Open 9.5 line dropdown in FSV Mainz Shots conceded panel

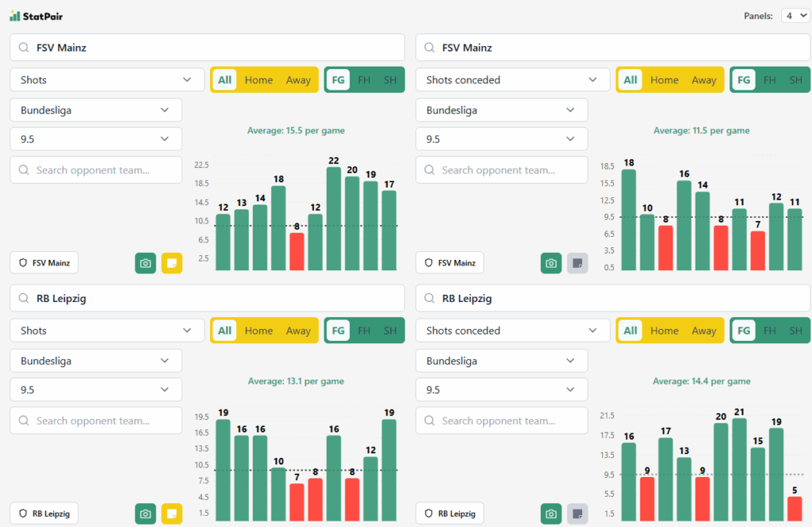coord(502,139)
